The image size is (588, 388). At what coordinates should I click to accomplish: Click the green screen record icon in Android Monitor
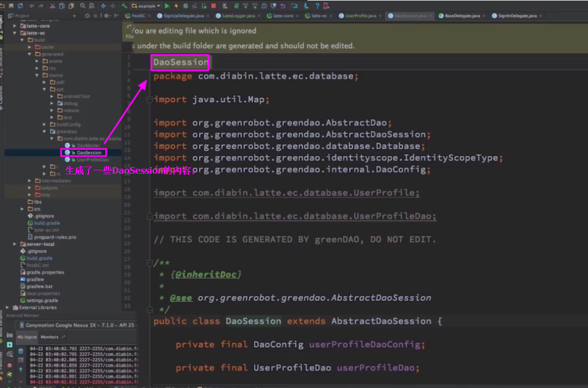[10, 345]
